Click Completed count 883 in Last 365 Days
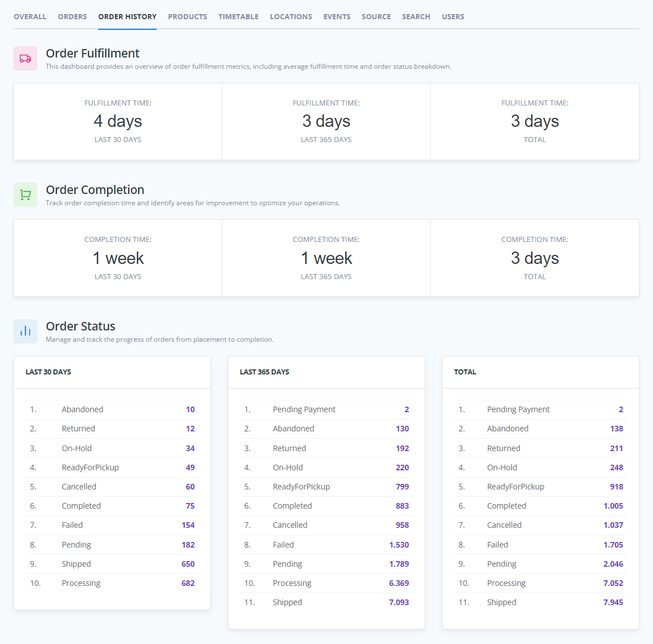Image resolution: width=653 pixels, height=644 pixels. (x=402, y=506)
